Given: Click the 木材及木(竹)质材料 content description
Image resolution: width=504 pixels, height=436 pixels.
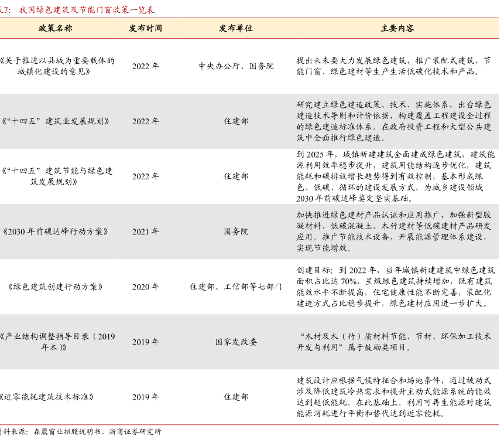Looking at the screenshot, I should (x=393, y=342).
